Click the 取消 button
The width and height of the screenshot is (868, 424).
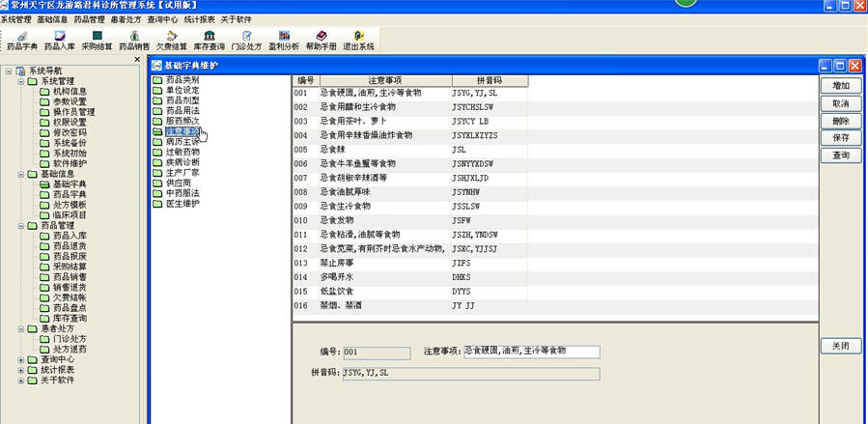841,103
